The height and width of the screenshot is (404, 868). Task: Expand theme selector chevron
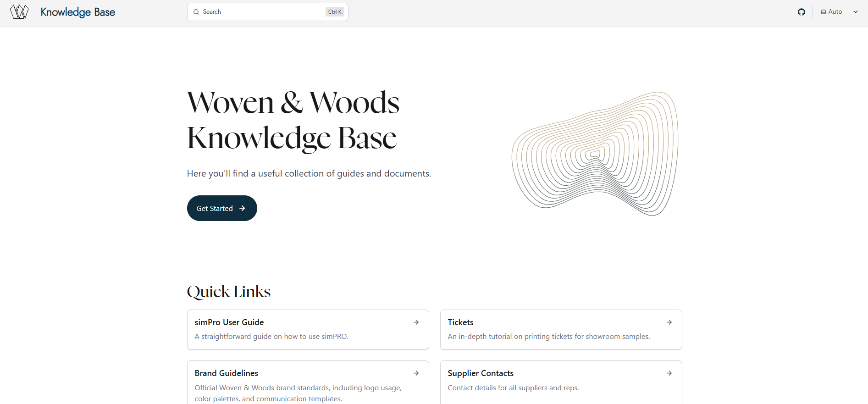tap(856, 12)
